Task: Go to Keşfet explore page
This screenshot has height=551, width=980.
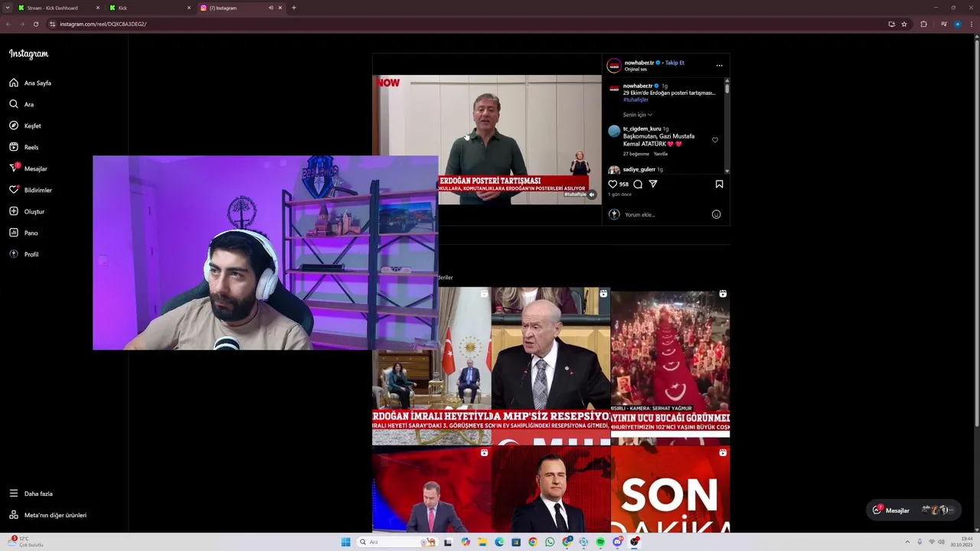Action: [x=25, y=126]
